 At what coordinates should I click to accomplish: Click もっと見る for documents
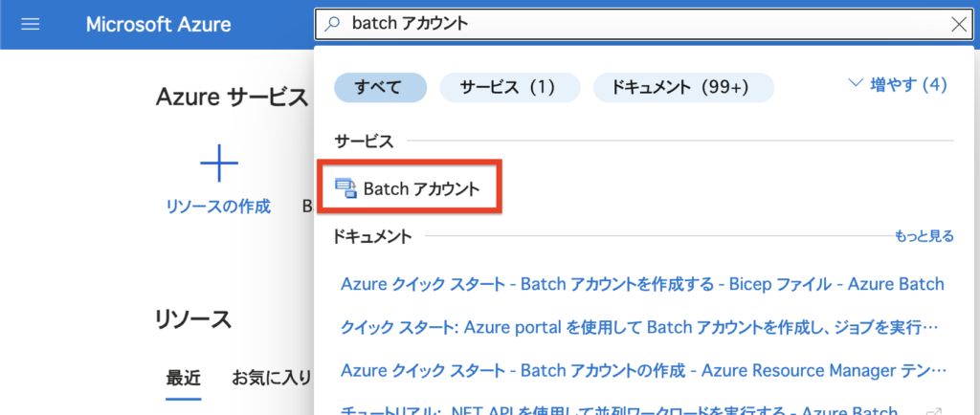pos(924,236)
